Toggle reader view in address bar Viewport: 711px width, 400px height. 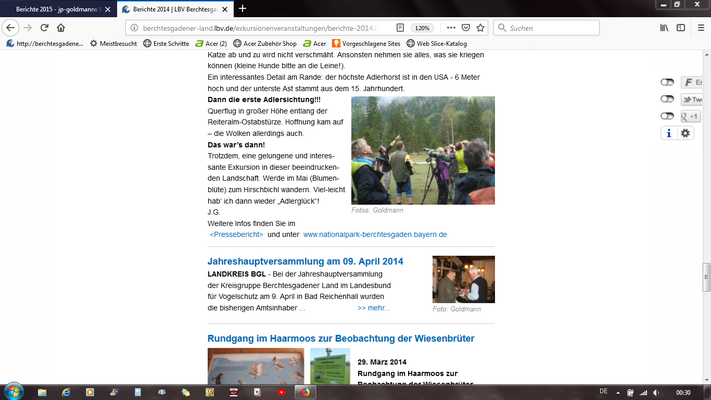tap(400, 28)
